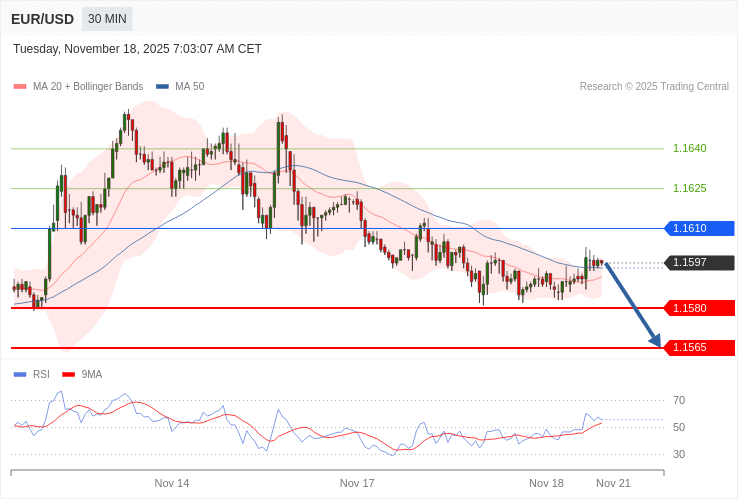
Task: Click the 1.1625 resistance level label
Action: 690,188
